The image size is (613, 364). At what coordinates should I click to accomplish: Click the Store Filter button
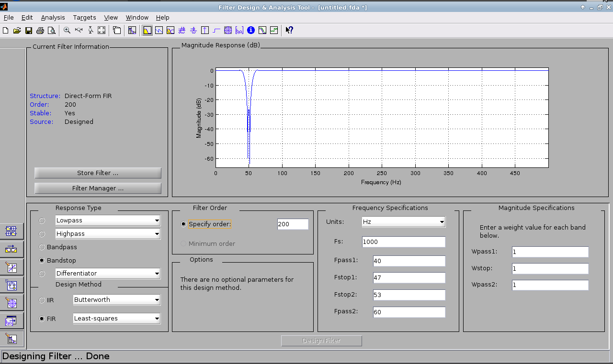click(x=98, y=173)
